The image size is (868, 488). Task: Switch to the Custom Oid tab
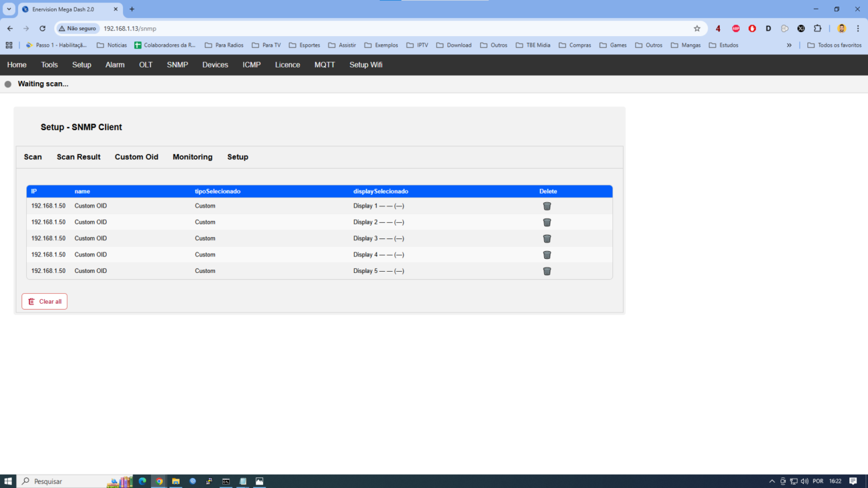pos(136,157)
